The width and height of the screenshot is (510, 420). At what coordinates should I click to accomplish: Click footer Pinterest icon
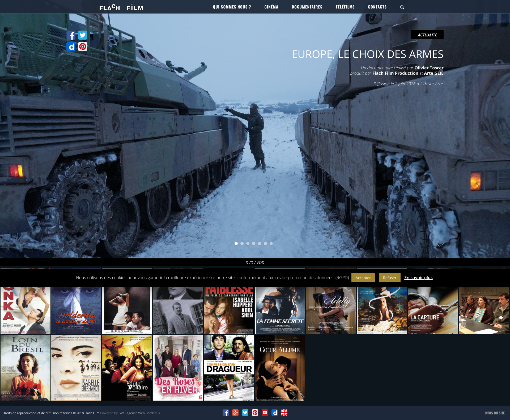pyautogui.click(x=255, y=413)
